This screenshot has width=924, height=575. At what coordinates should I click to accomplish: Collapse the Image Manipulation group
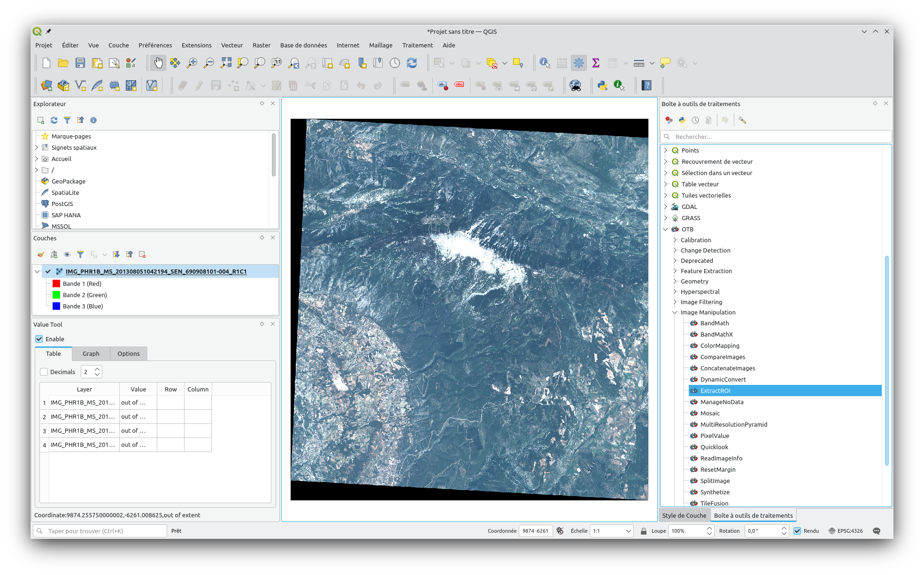pos(675,312)
